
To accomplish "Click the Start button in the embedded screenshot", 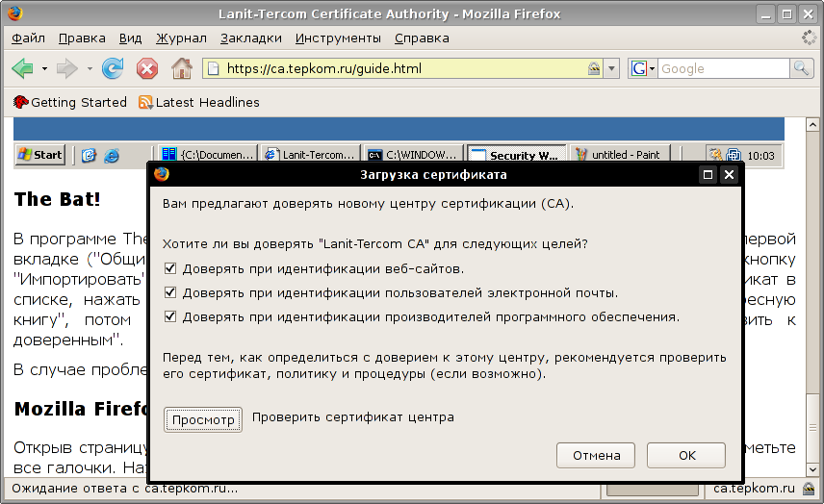I will [x=40, y=155].
